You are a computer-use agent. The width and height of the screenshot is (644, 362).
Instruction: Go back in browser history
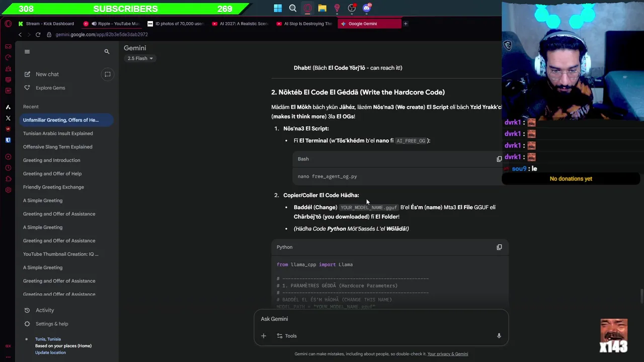click(20, 35)
